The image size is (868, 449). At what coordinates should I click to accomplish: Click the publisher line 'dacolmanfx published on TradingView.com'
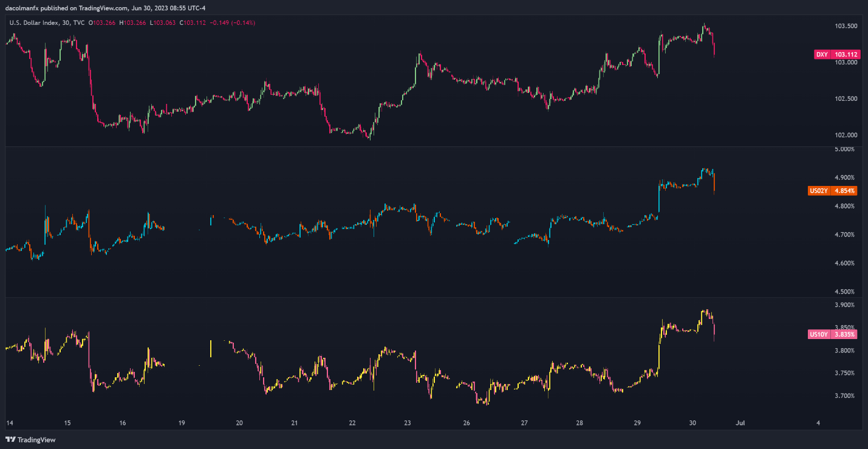[x=68, y=8]
